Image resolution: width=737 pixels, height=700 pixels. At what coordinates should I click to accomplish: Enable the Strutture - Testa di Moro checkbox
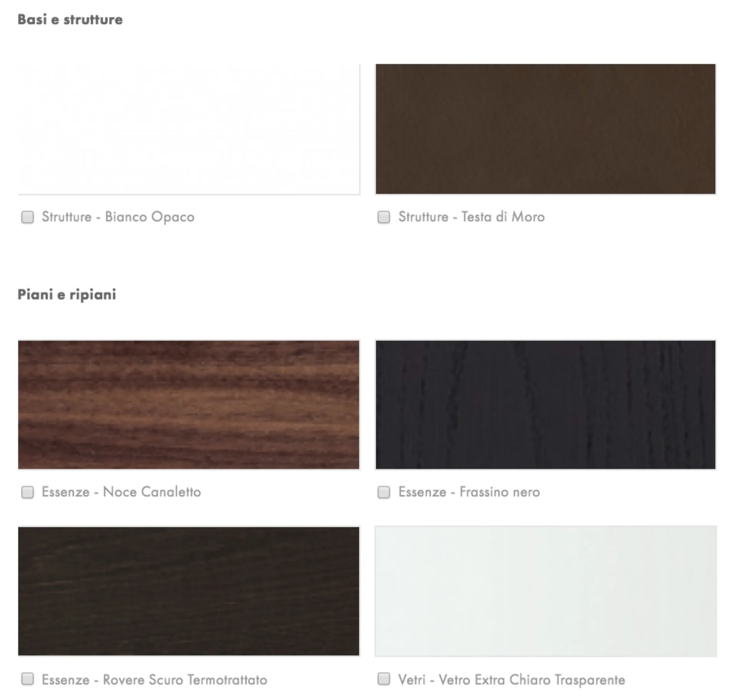tap(384, 217)
